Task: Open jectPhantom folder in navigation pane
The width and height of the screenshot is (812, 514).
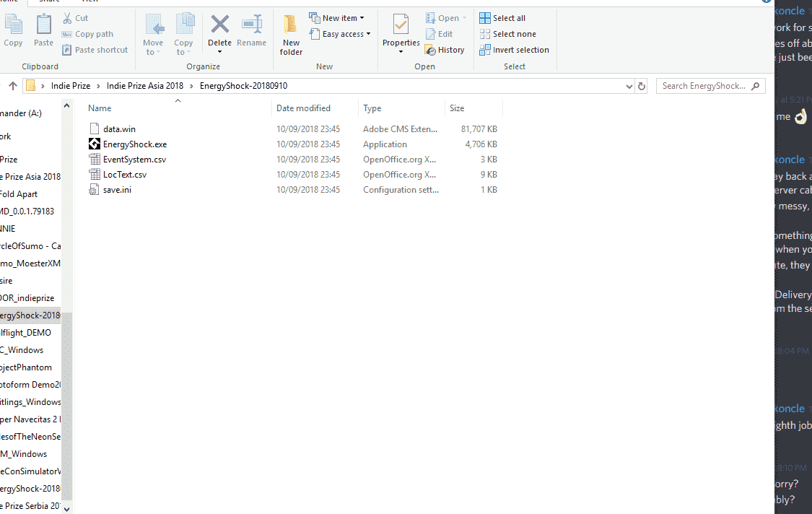Action: pyautogui.click(x=26, y=367)
